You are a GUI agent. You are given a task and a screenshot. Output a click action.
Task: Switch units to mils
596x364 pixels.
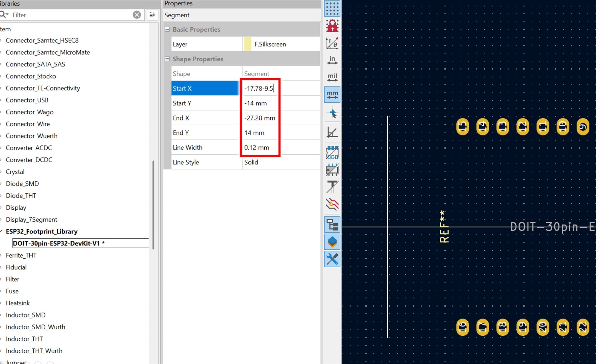tap(332, 77)
